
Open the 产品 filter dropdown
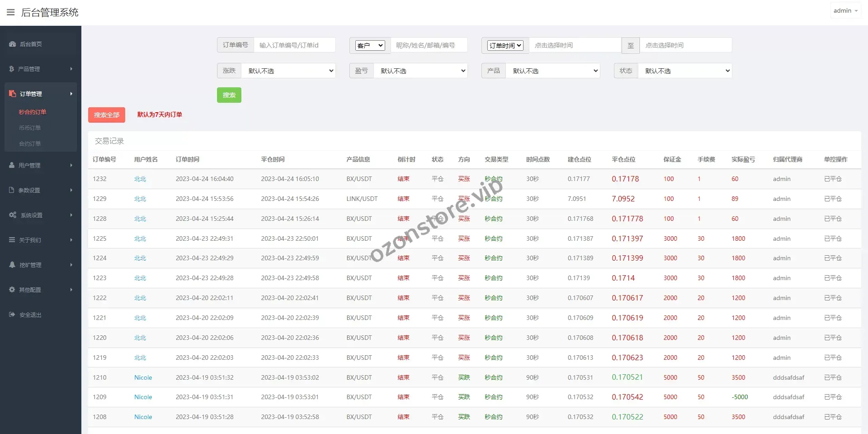pyautogui.click(x=553, y=71)
